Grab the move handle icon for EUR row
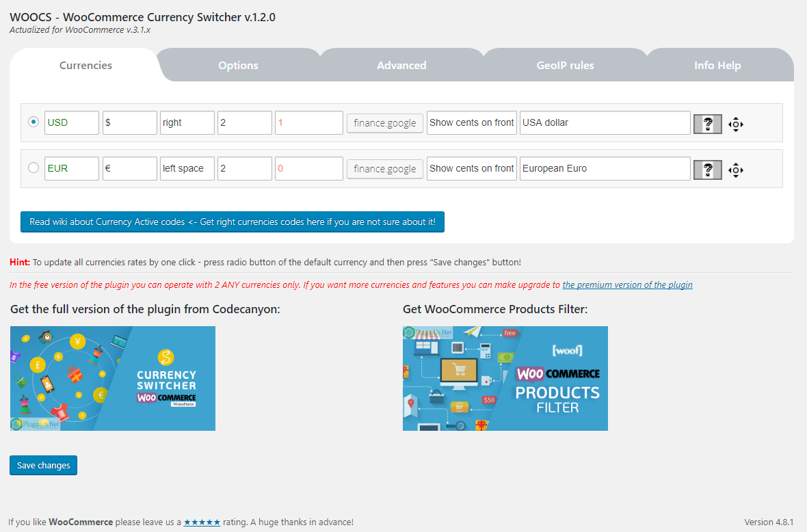The height and width of the screenshot is (532, 807). 736,170
